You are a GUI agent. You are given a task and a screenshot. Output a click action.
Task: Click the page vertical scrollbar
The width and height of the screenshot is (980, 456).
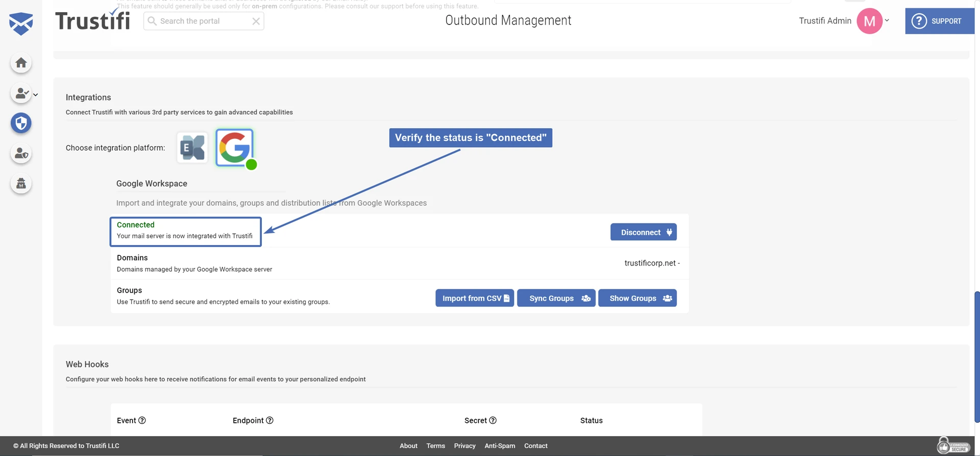click(976, 356)
